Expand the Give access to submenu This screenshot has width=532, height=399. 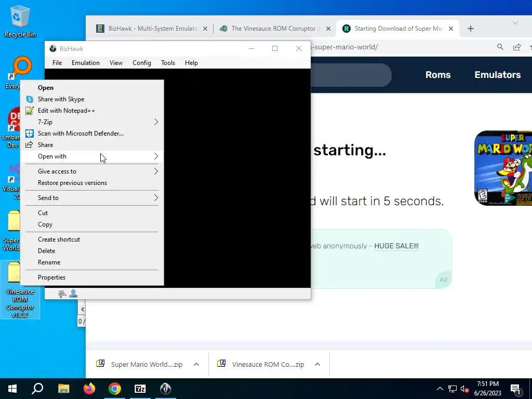pyautogui.click(x=91, y=171)
